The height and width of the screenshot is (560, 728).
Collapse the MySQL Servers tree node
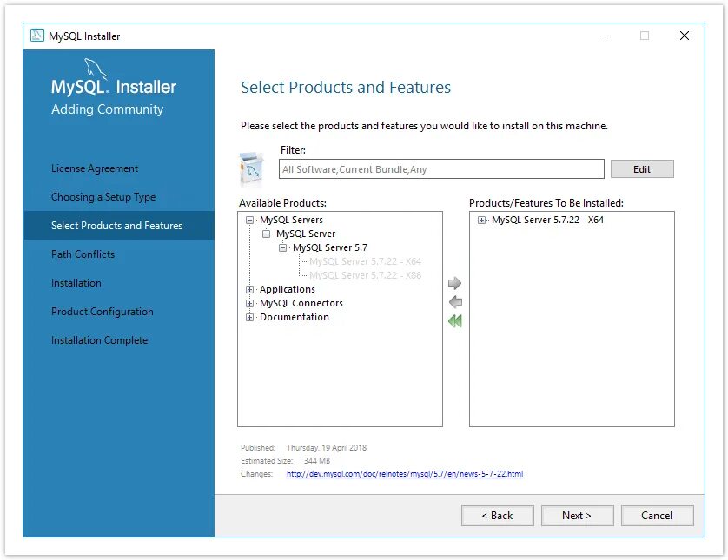click(250, 220)
